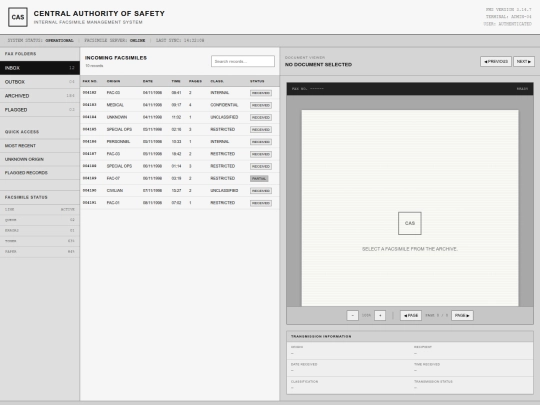Click the Paper status entry

40,251
